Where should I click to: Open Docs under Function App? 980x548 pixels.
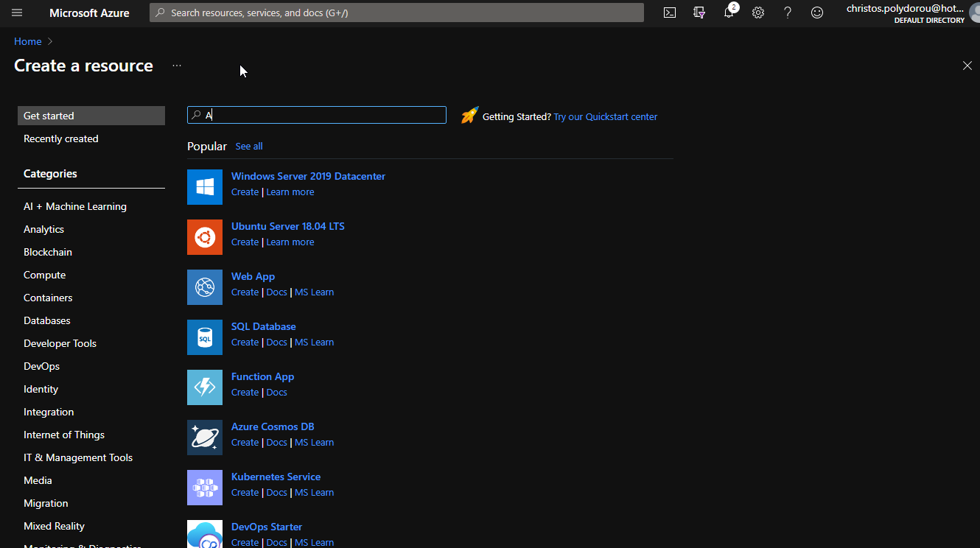pyautogui.click(x=276, y=393)
